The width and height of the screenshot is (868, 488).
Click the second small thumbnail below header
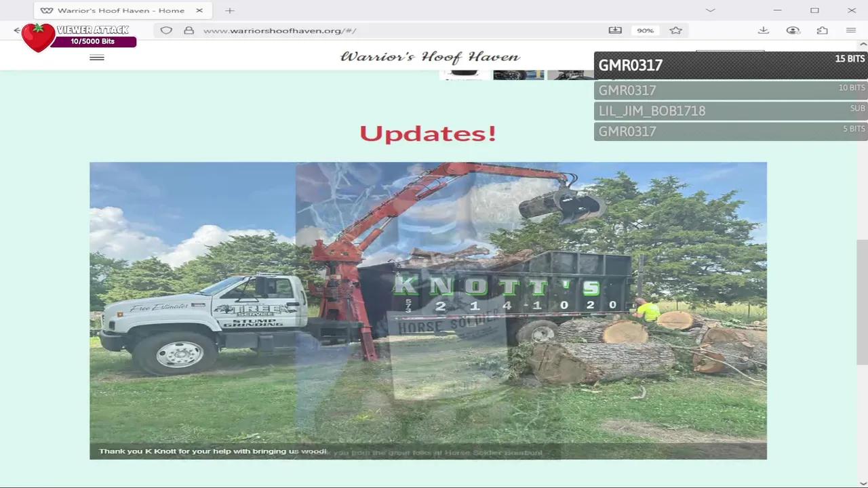pos(519,74)
